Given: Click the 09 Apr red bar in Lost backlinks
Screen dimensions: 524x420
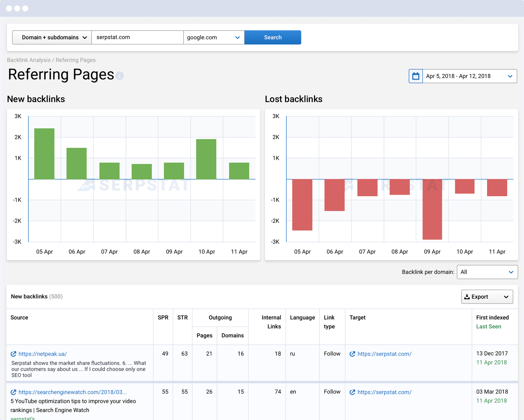Looking at the screenshot, I should point(432,209).
